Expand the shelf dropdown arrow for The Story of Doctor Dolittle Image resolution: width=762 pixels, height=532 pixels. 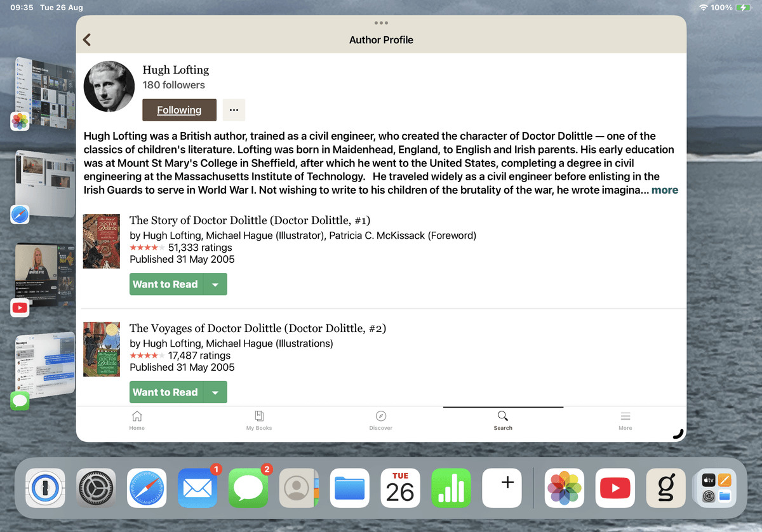point(215,284)
